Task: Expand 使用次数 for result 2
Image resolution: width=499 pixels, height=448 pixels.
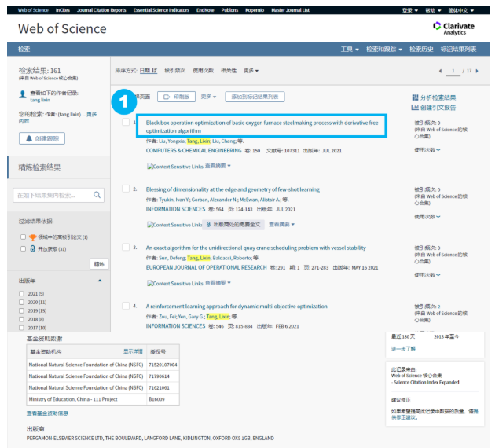Action: 427,217
